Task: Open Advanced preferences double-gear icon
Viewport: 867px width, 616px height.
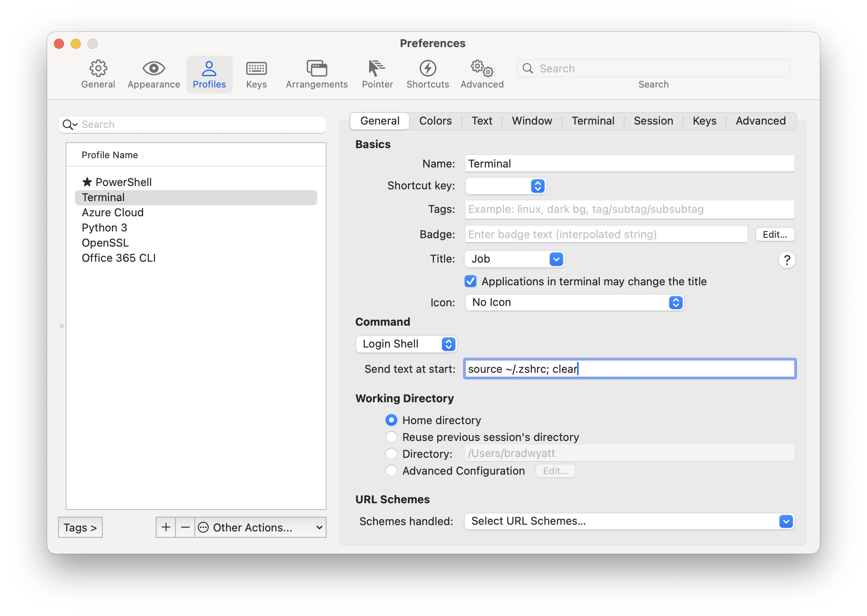Action: pyautogui.click(x=482, y=68)
